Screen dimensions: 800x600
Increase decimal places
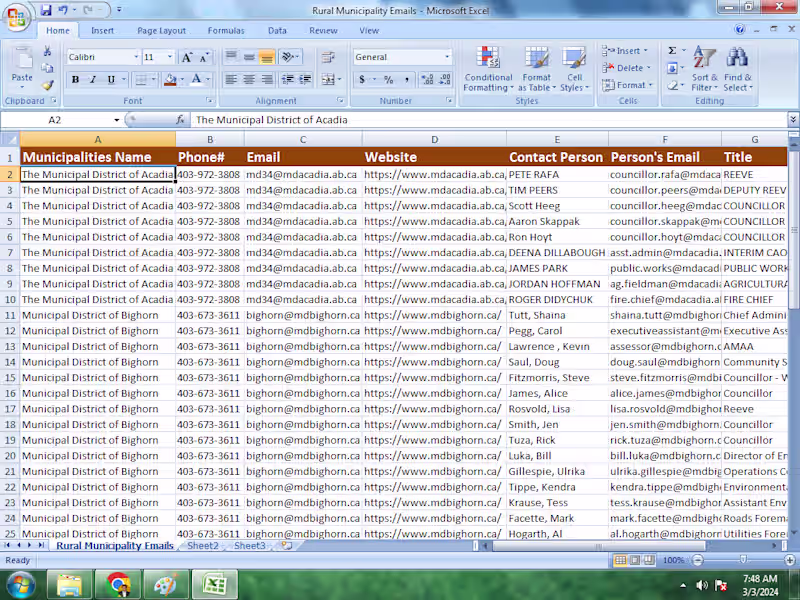(428, 80)
